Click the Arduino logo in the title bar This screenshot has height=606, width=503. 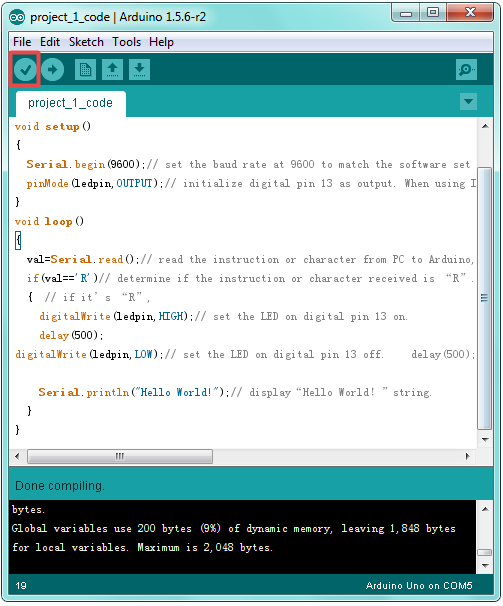pyautogui.click(x=17, y=17)
